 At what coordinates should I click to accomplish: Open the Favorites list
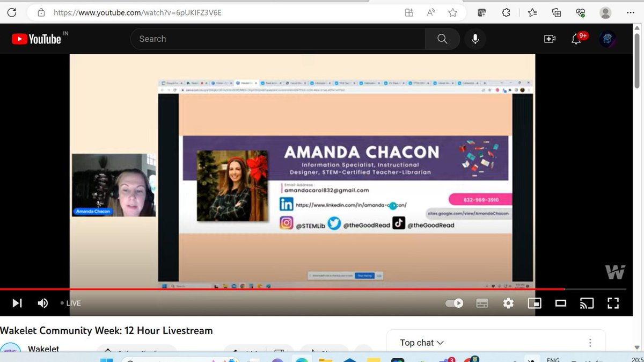(532, 12)
